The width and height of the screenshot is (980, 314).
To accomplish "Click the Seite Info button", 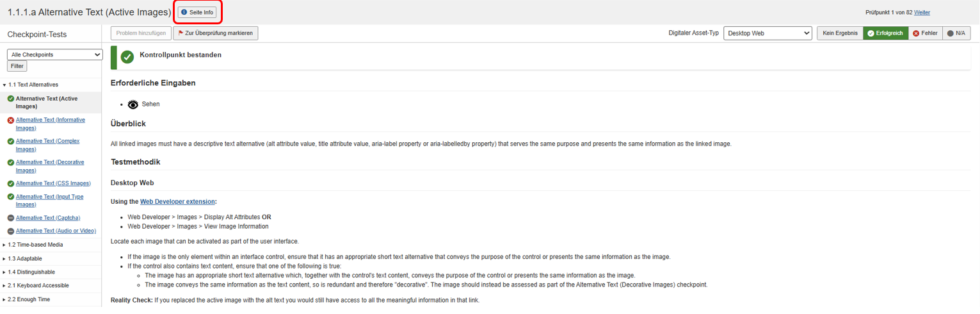I will 197,12.
